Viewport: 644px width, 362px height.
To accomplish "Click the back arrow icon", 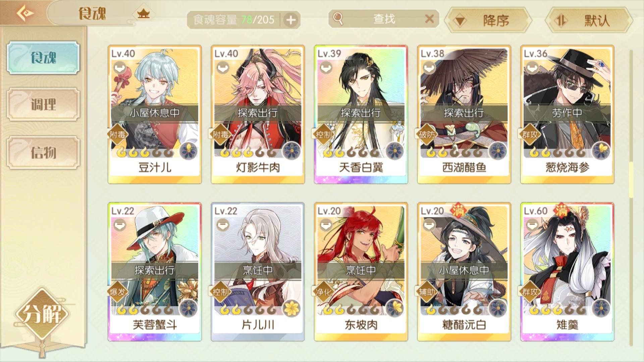I will [x=25, y=13].
